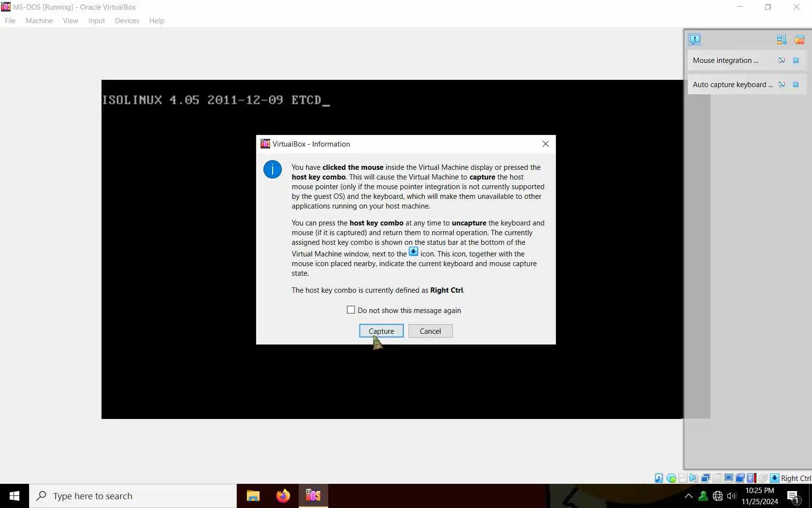Click the VirtualBox taskbar icon
812x508 pixels.
click(x=313, y=496)
